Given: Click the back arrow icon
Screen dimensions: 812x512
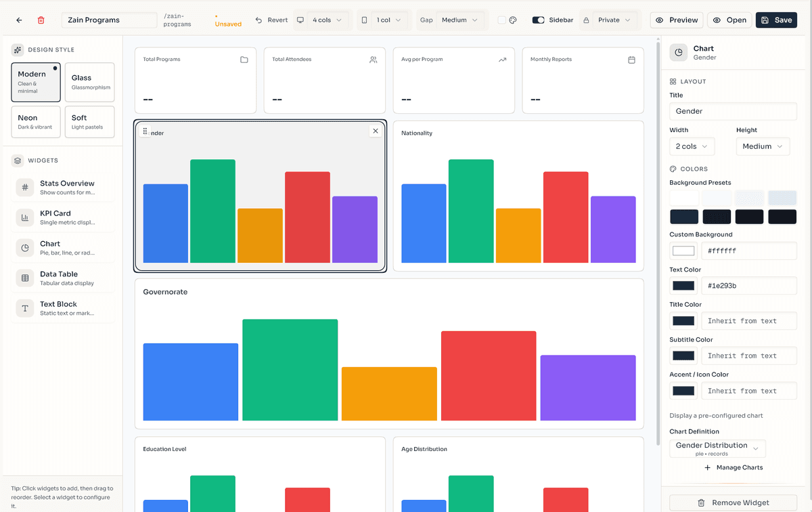Looking at the screenshot, I should [19, 20].
